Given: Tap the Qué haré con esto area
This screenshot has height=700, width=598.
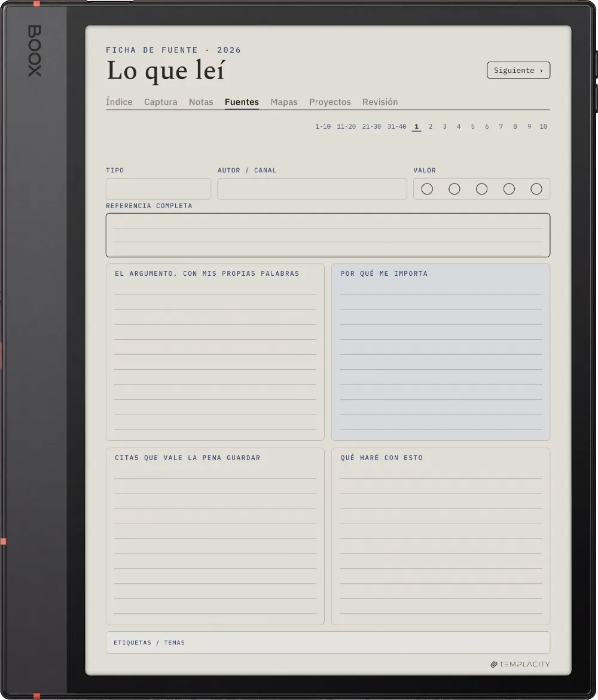Looking at the screenshot, I should (x=441, y=537).
